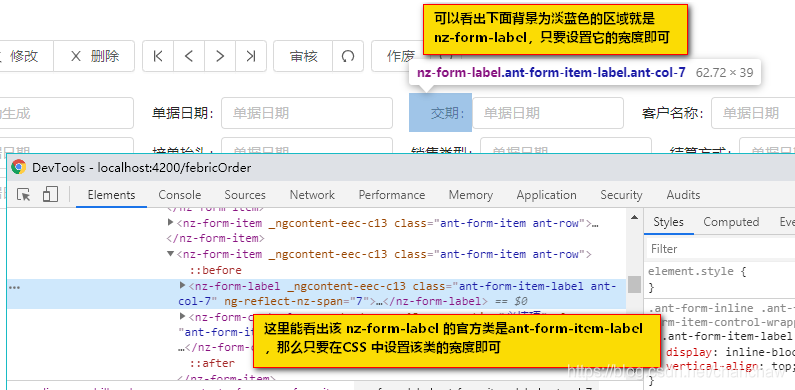Viewport: 795px width, 390px height.
Task: Expand the collapsed first nz-form-item node
Action: tap(171, 222)
